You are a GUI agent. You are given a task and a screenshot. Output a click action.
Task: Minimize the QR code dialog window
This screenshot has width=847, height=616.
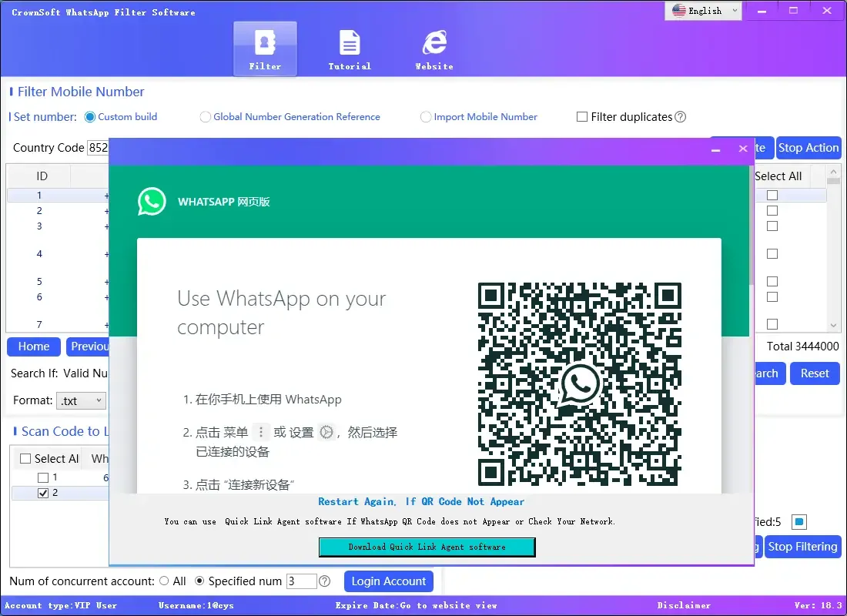coord(716,149)
